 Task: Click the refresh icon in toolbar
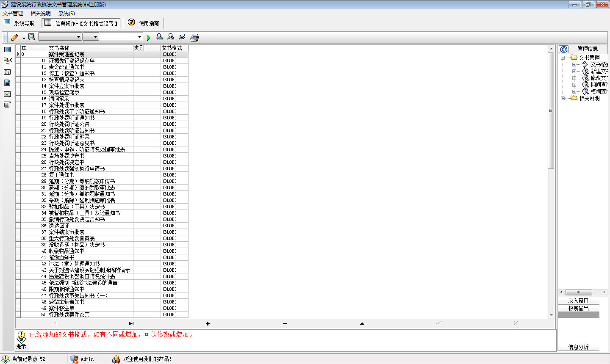pyautogui.click(x=182, y=37)
